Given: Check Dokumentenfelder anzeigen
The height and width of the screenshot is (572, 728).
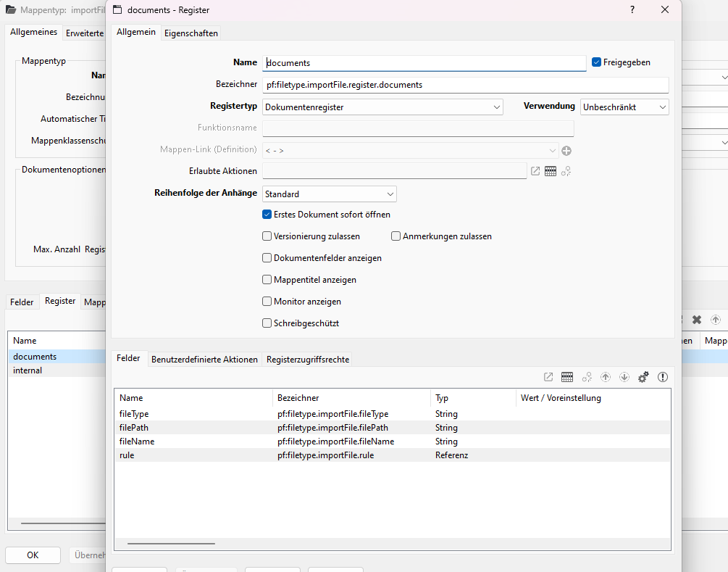Looking at the screenshot, I should coord(267,258).
